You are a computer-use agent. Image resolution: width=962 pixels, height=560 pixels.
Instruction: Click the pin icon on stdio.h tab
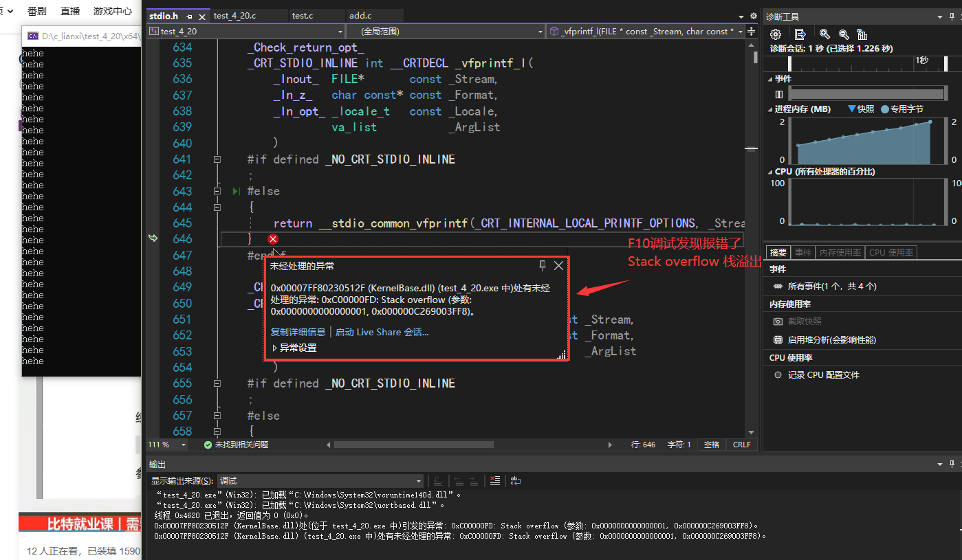tap(189, 16)
